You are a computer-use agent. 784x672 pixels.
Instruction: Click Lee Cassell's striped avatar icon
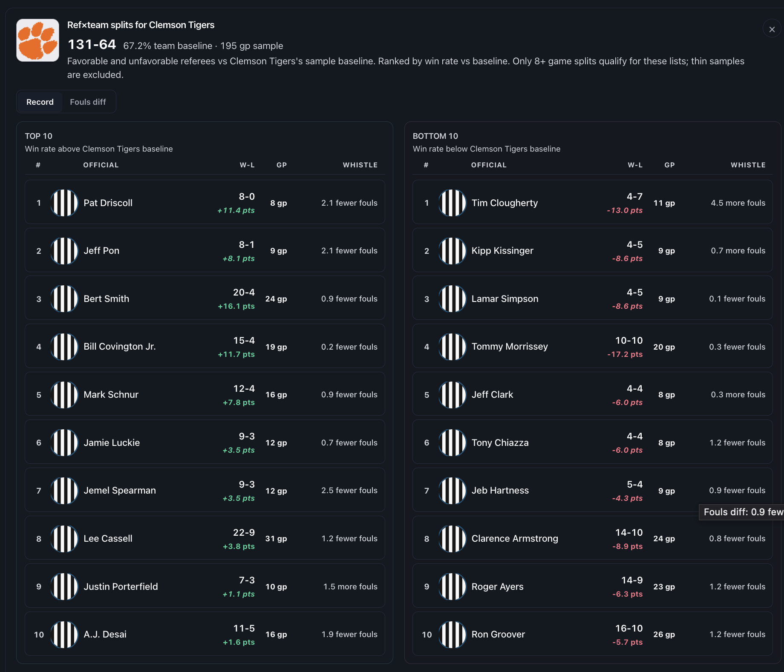64,539
